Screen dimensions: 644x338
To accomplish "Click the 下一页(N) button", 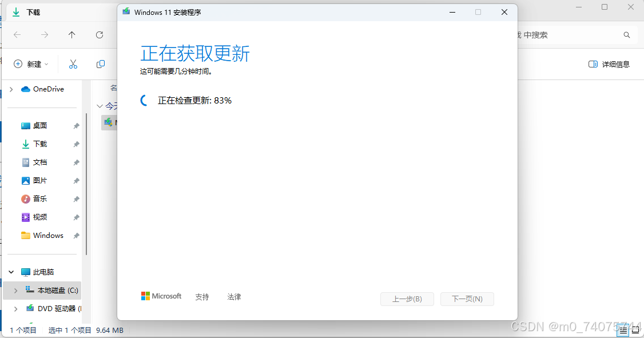I will 467,299.
